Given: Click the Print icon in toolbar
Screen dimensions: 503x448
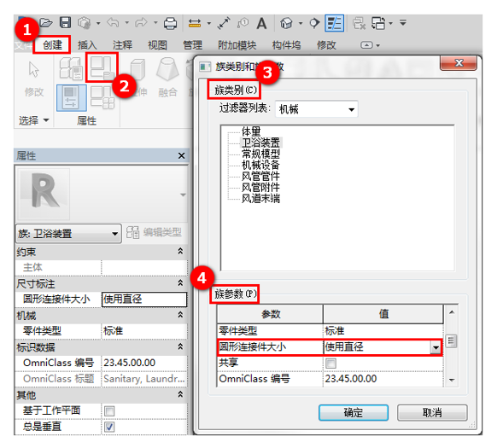Looking at the screenshot, I should coord(170,23).
